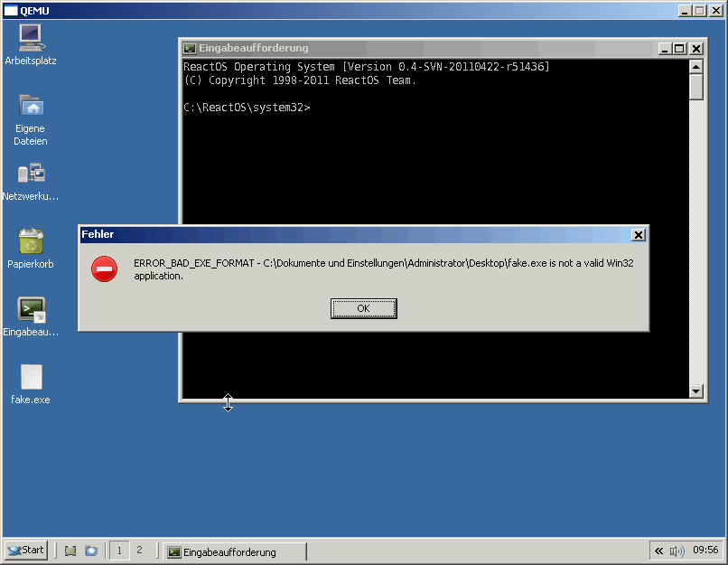728x565 pixels.
Task: Select the fake.exe file on desktop
Action: 31,384
